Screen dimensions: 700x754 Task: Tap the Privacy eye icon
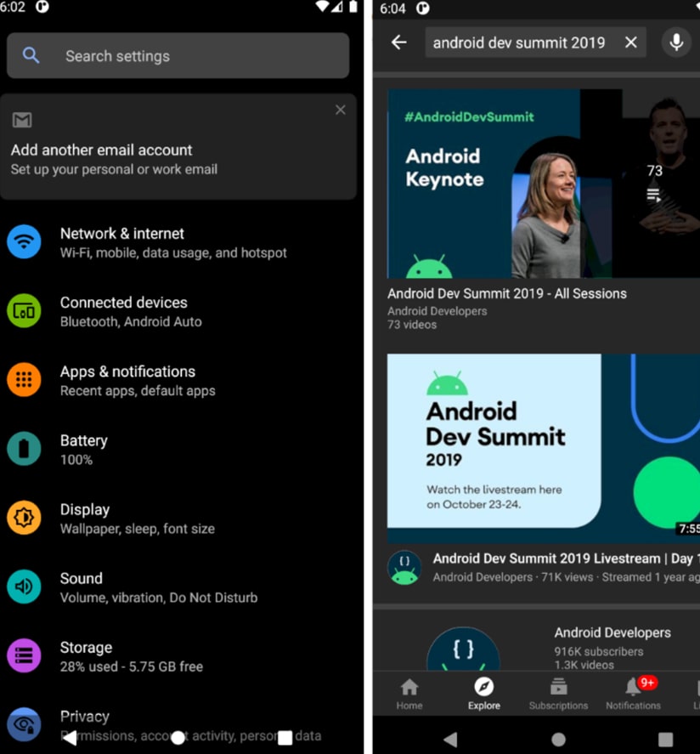click(x=24, y=724)
